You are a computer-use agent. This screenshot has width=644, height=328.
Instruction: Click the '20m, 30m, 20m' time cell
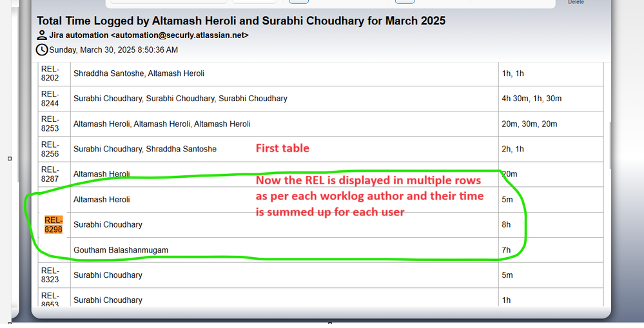point(551,124)
